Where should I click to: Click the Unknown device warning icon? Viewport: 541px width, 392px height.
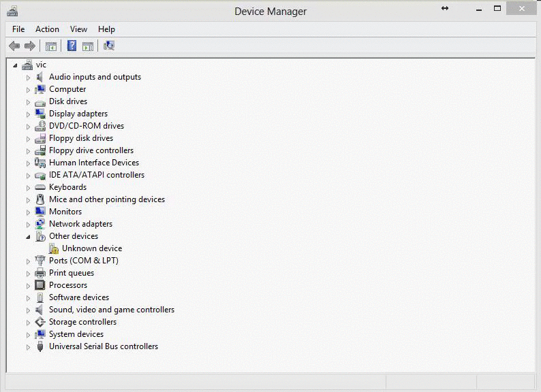[53, 248]
